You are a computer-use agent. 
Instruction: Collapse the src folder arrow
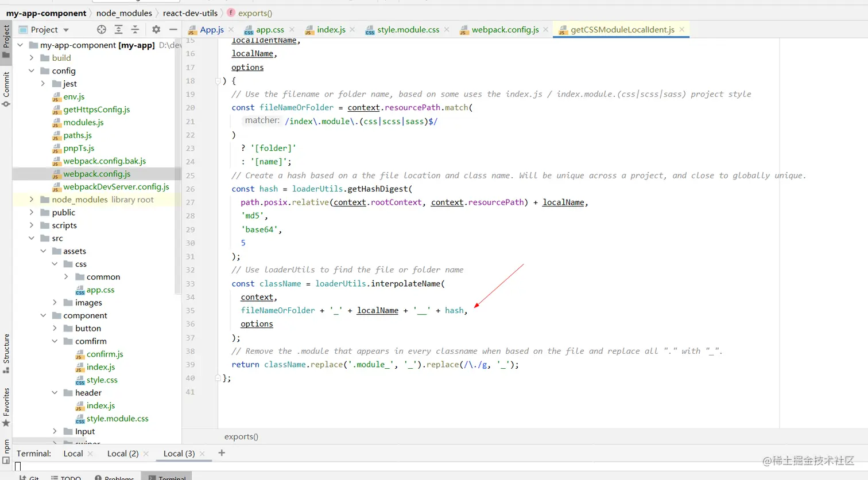[32, 238]
